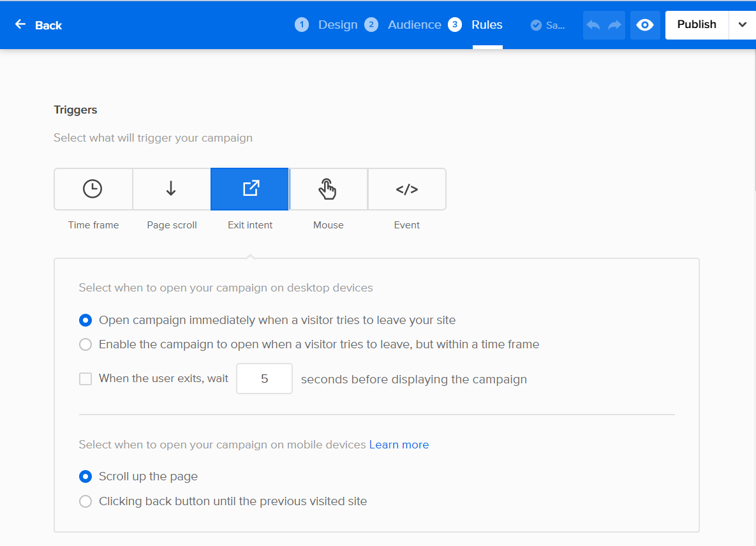The width and height of the screenshot is (756, 546).
Task: Click the undo arrow in header
Action: (593, 25)
